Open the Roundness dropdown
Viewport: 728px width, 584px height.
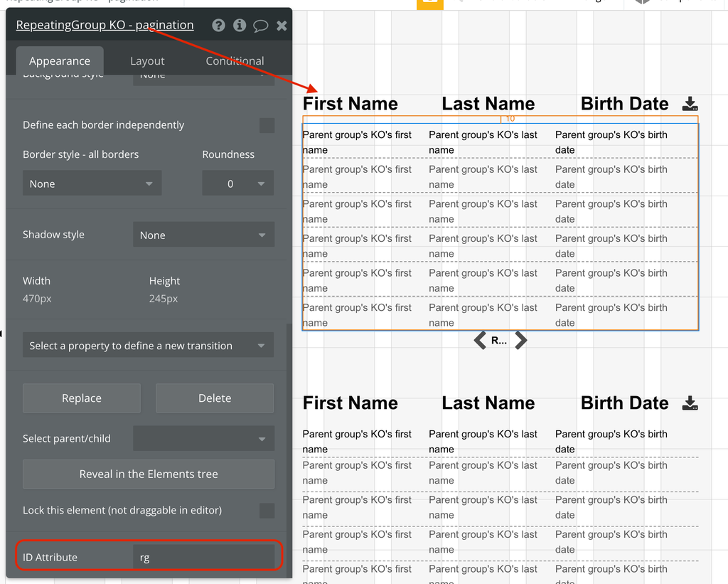point(238,184)
